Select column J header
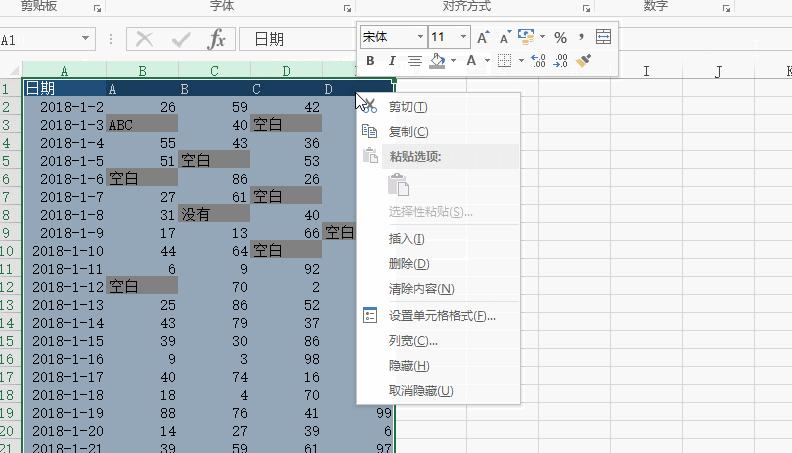 pos(718,71)
